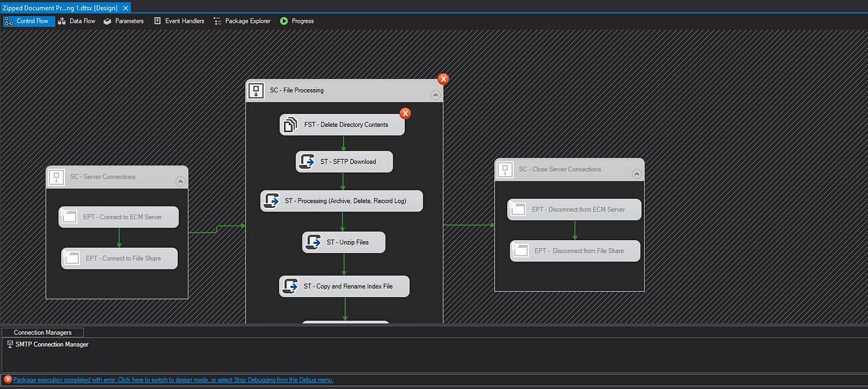The width and height of the screenshot is (868, 389).
Task: Collapse the SC Close Server Connections container
Action: tap(637, 174)
